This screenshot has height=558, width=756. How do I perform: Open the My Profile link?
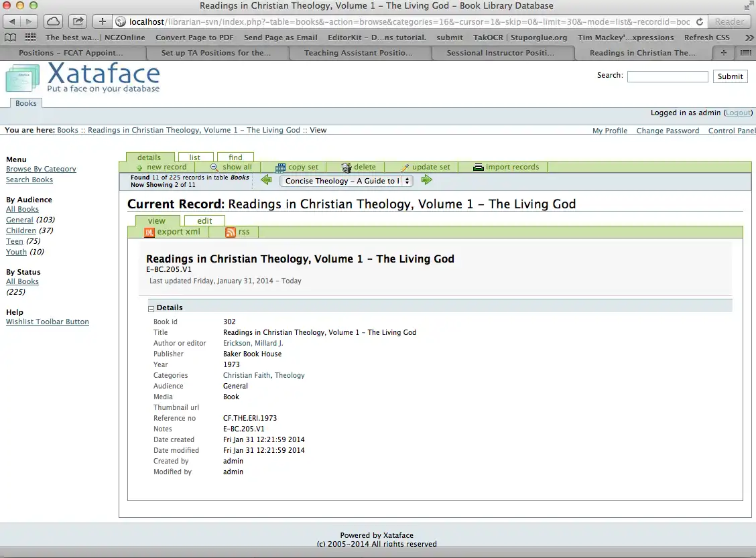[x=610, y=131]
